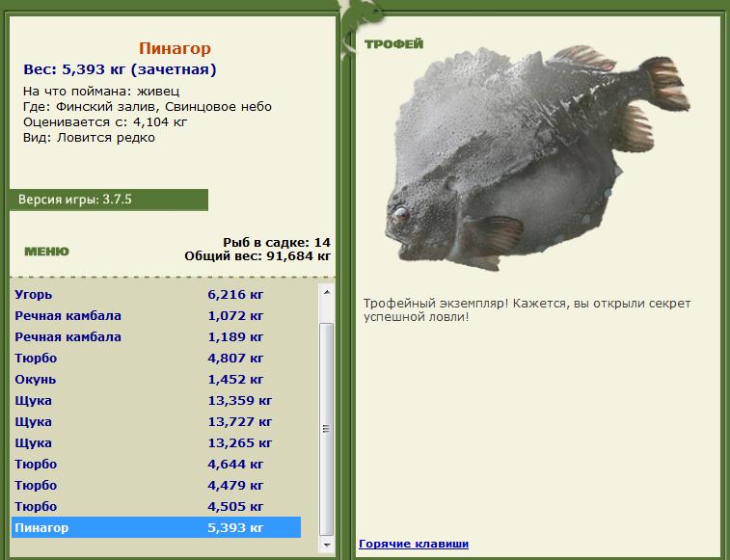
Task: Select Щука 13,727 кг entry
Action: coord(156,422)
